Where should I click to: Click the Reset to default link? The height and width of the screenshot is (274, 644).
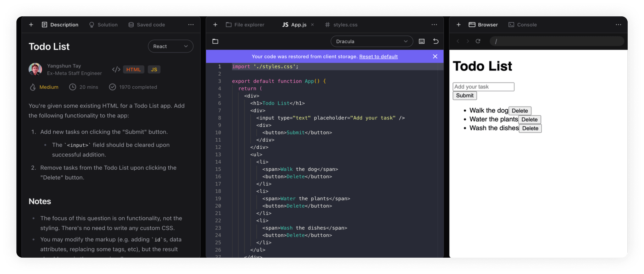[x=378, y=57]
